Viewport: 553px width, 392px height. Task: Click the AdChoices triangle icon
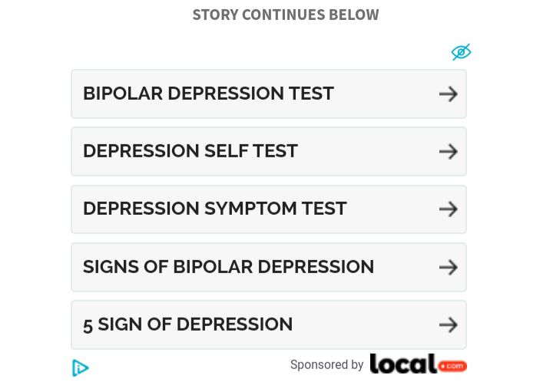81,367
